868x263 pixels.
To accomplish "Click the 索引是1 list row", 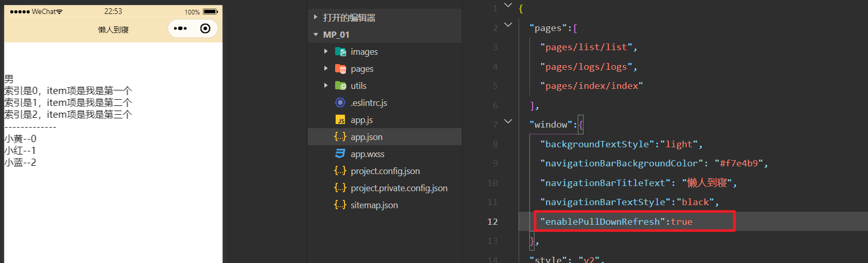I will click(x=68, y=103).
